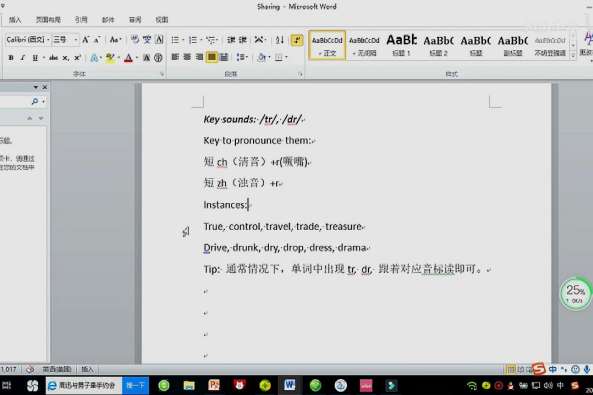Toggle bold formatting in the ribbon
Image resolution: width=593 pixels, height=395 pixels.
pyautogui.click(x=11, y=58)
